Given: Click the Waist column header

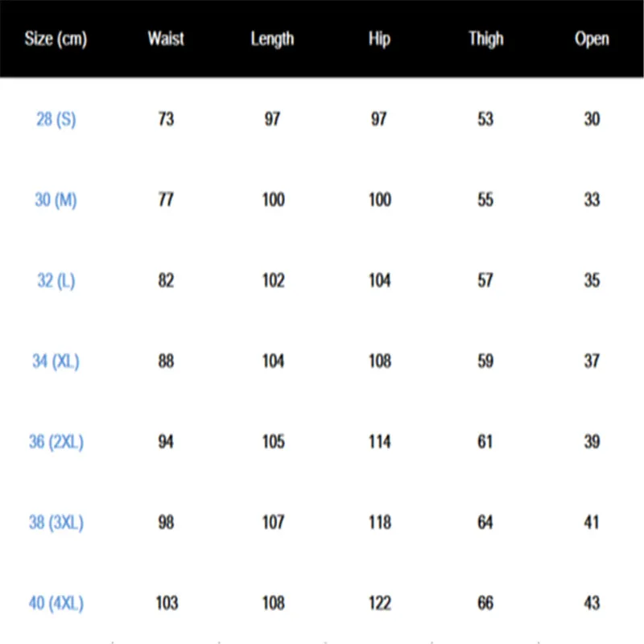Looking at the screenshot, I should [166, 39].
